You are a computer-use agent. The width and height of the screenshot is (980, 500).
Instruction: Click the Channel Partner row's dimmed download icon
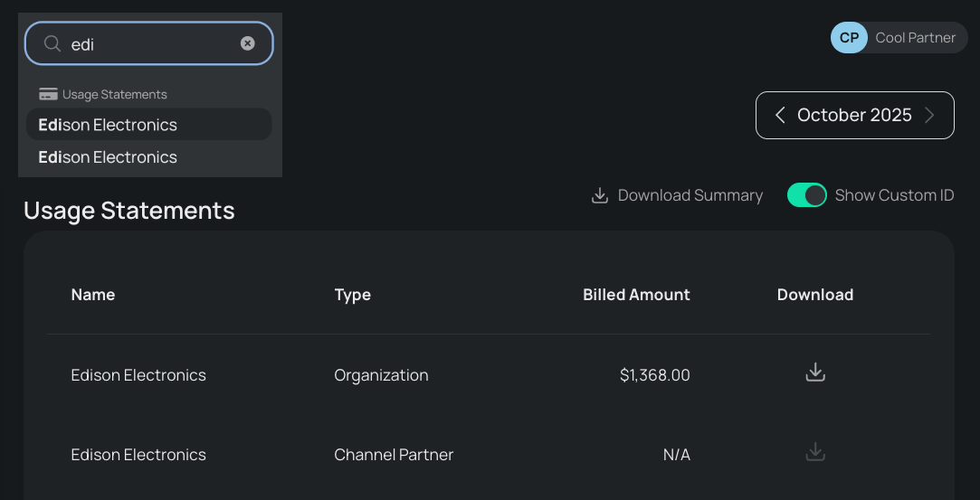tap(815, 451)
